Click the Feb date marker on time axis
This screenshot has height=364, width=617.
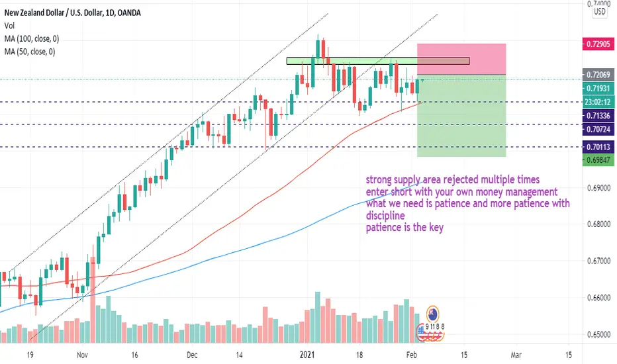pyautogui.click(x=411, y=355)
